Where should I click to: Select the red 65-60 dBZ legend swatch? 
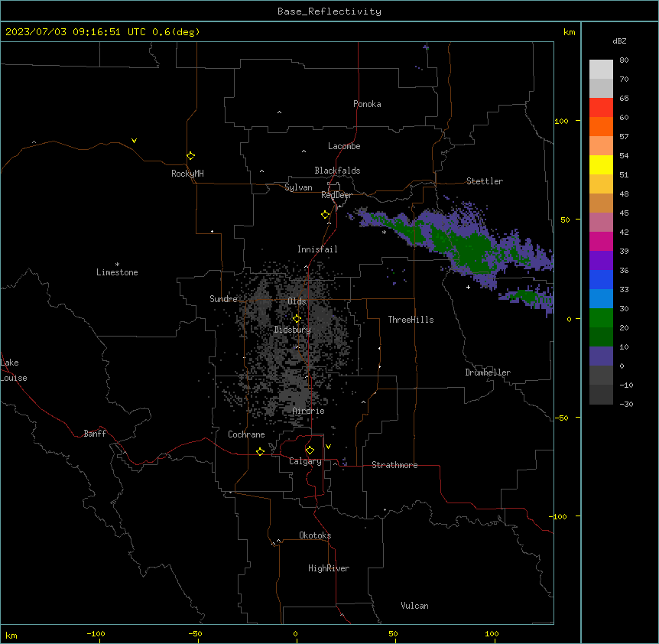[x=601, y=108]
